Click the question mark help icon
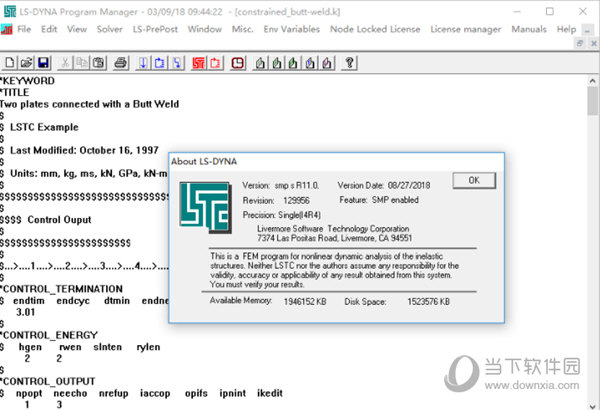The image size is (600, 410). tap(349, 63)
